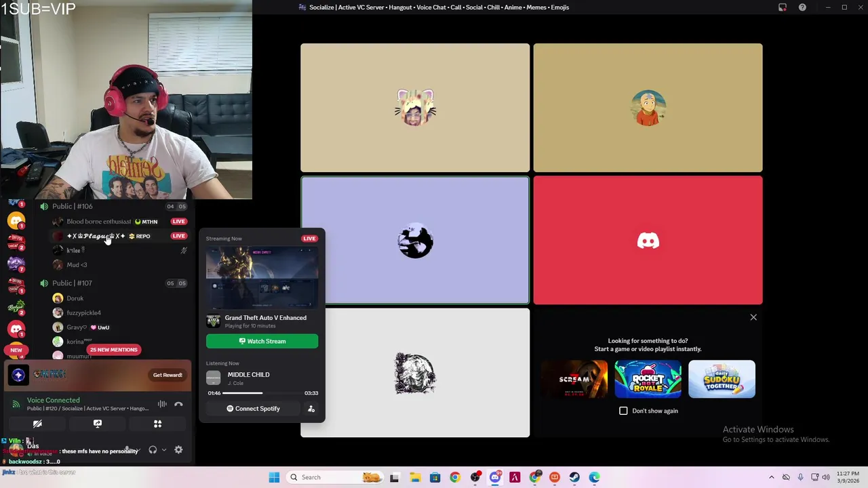
Task: Open OBS Studio from taskbar
Action: pos(475,477)
